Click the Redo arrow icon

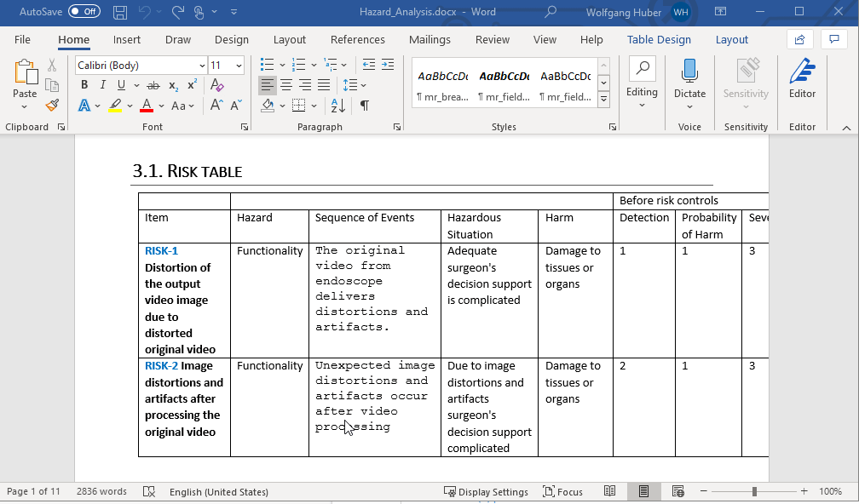click(x=177, y=12)
